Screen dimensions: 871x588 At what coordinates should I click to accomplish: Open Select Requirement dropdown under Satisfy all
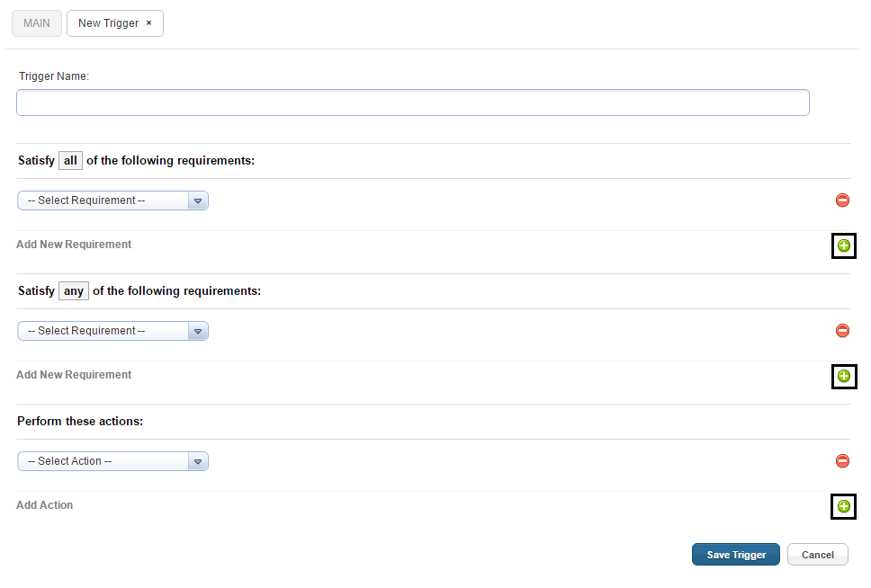[112, 200]
